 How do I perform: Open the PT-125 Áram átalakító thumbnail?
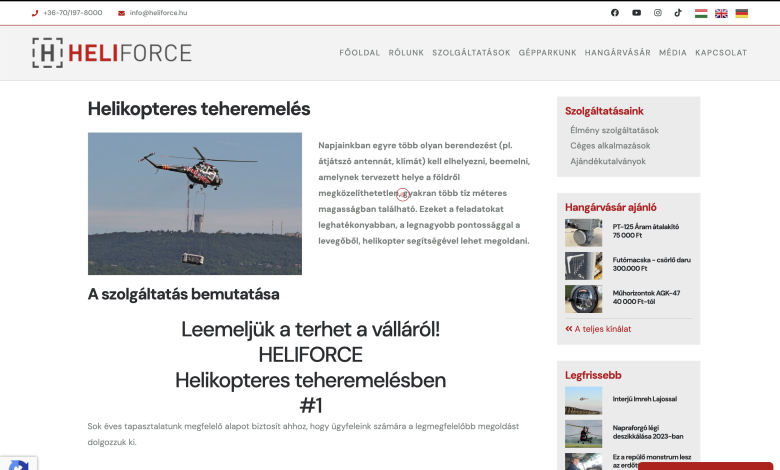583,232
